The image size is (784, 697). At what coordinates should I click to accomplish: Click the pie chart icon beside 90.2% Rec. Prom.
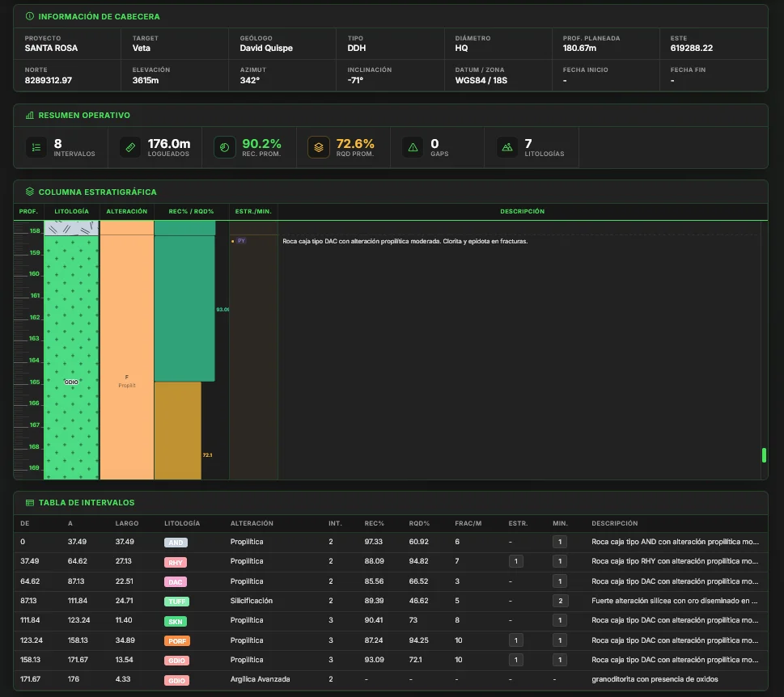click(224, 147)
